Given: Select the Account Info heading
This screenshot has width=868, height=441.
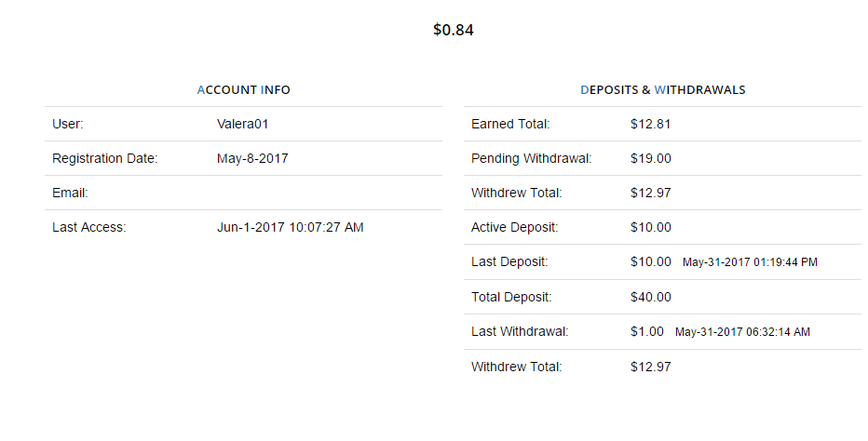Looking at the screenshot, I should pyautogui.click(x=243, y=90).
